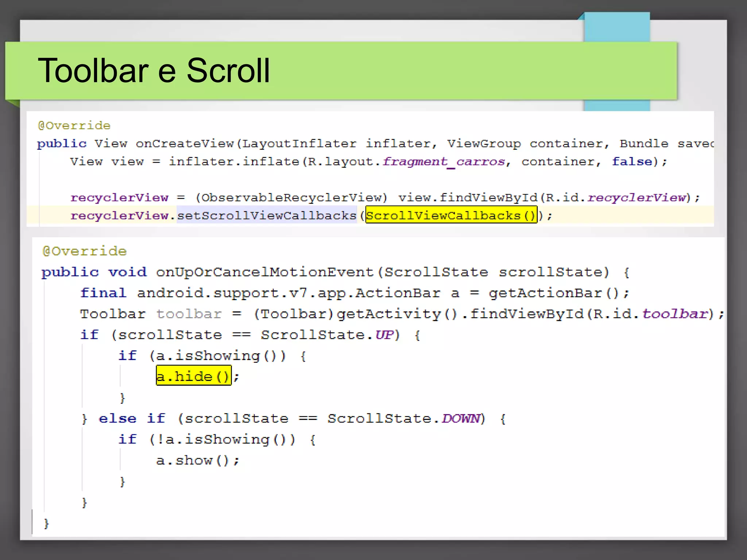Click the setScrollViewCallbacks method call

(267, 215)
